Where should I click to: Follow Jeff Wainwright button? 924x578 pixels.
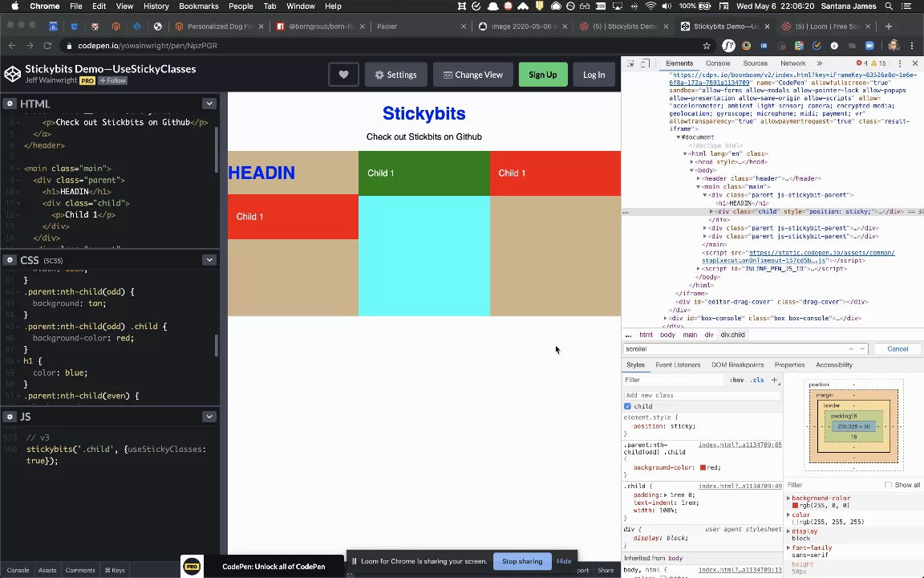tap(112, 81)
